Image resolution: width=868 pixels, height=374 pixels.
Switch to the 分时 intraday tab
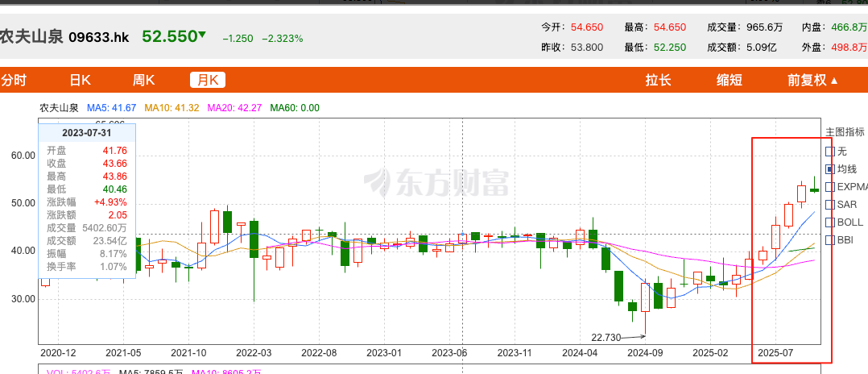point(13,81)
